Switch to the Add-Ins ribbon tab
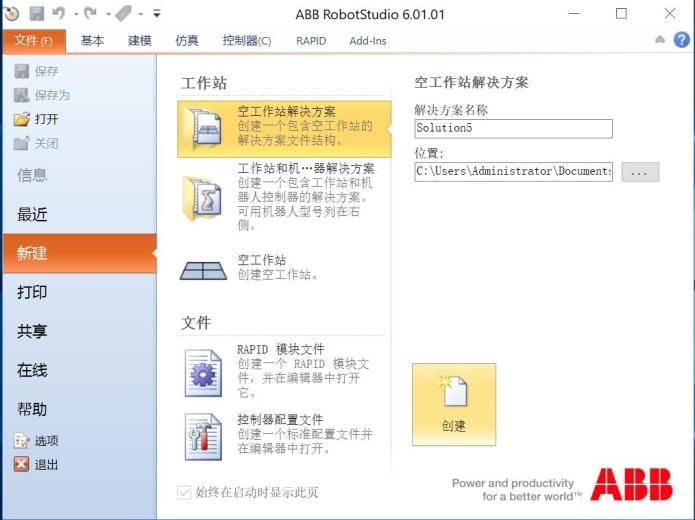Screen dimensions: 695x520 tap(367, 41)
